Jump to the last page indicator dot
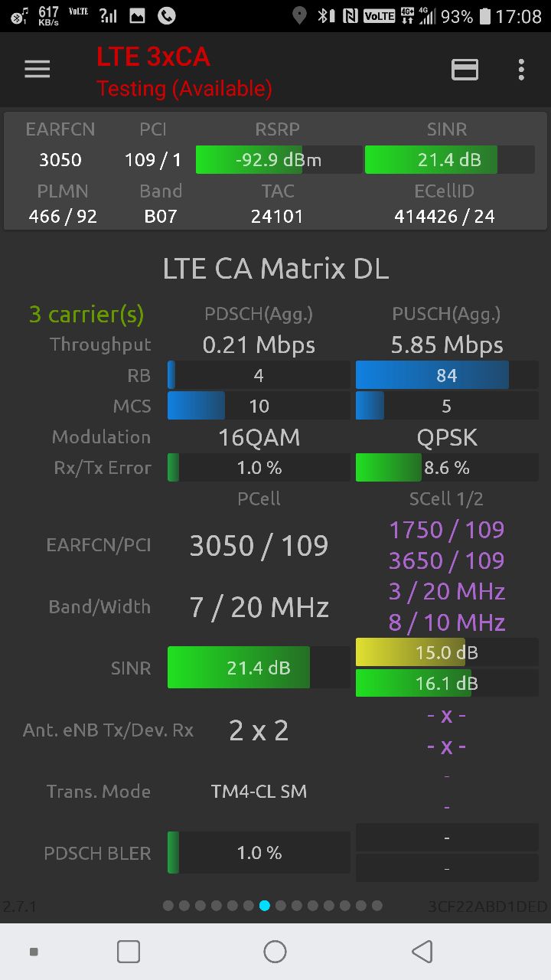The width and height of the screenshot is (551, 980). click(x=377, y=906)
